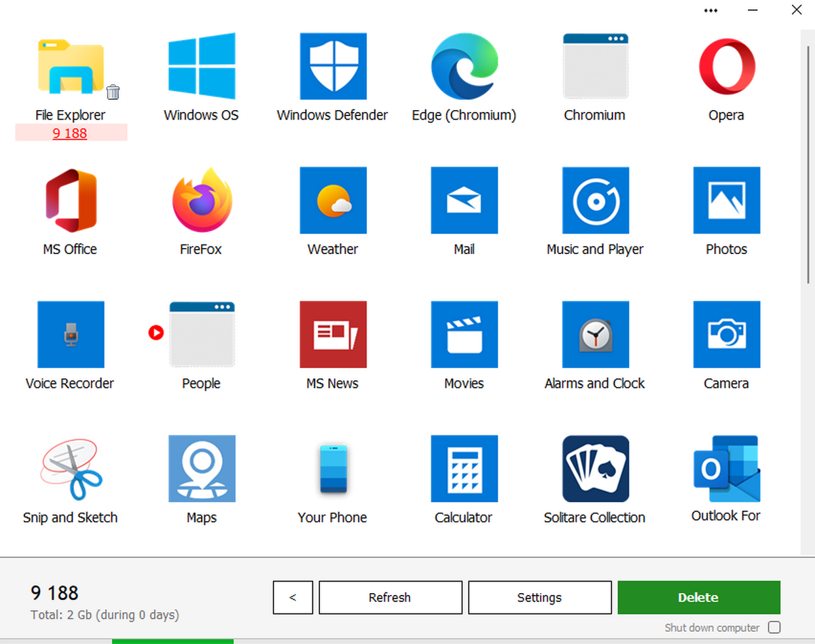Select the Voice Recorder microphone icon
Screen dimensions: 815x644
(71, 334)
